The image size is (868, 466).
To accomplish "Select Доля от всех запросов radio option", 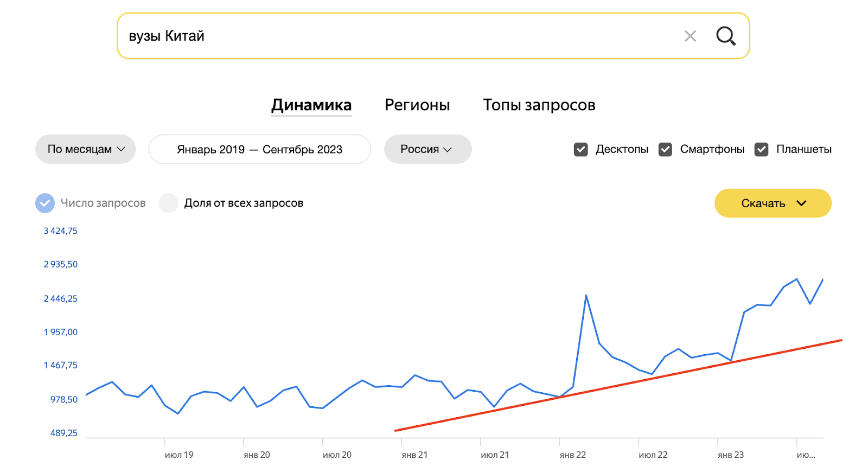I will (x=169, y=203).
